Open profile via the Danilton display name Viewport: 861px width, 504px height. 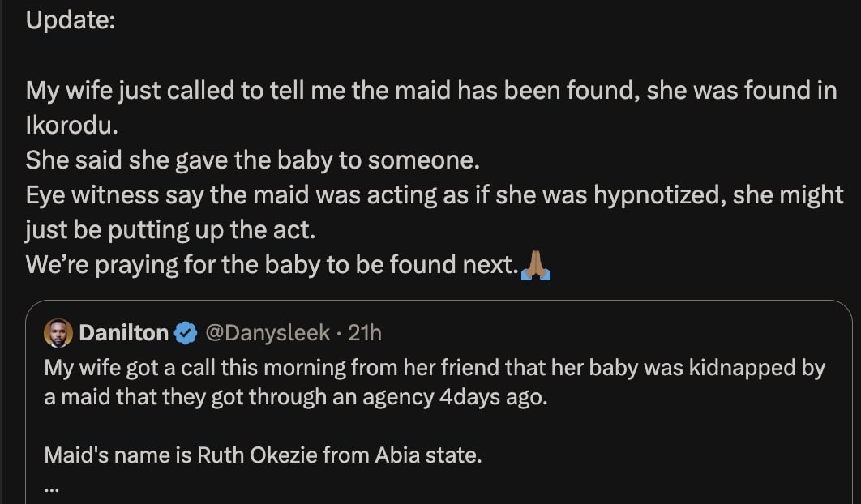coord(124,332)
